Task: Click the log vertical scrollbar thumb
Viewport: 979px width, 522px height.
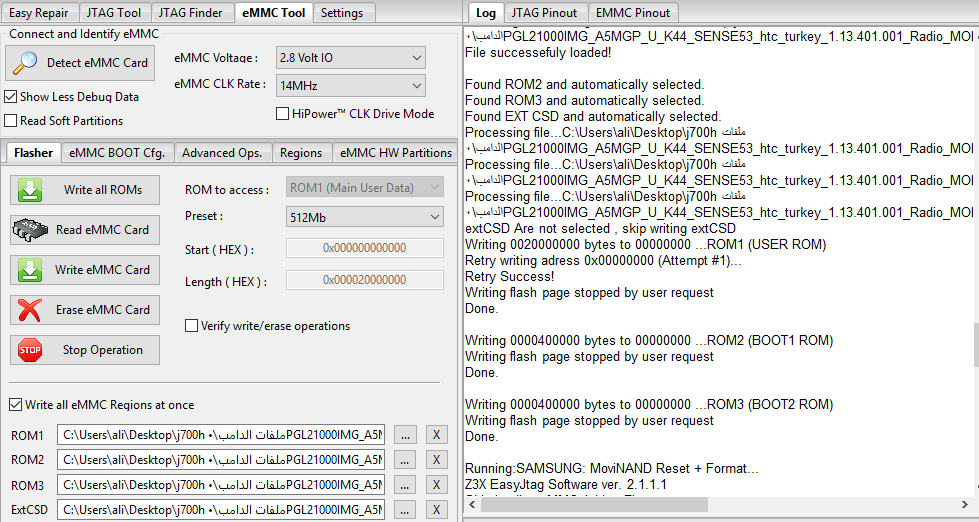Action: coord(975,345)
